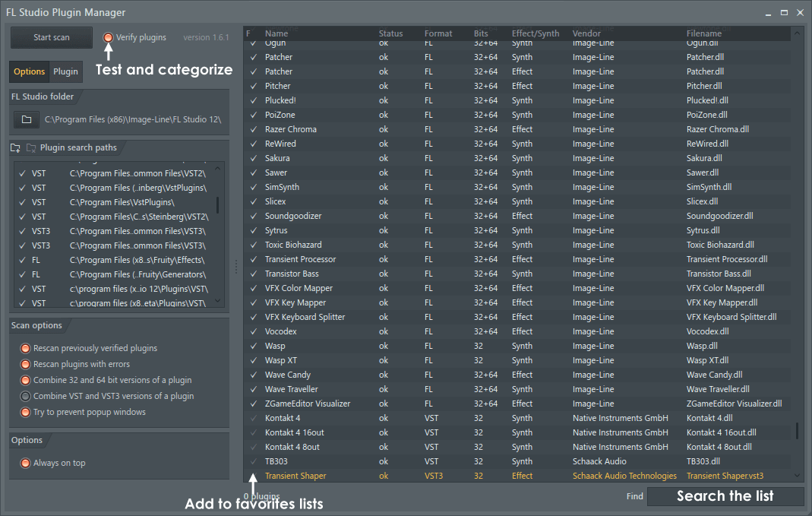812x516 pixels.
Task: Enable Combine VST and VST3 versions
Action: pyautogui.click(x=26, y=396)
